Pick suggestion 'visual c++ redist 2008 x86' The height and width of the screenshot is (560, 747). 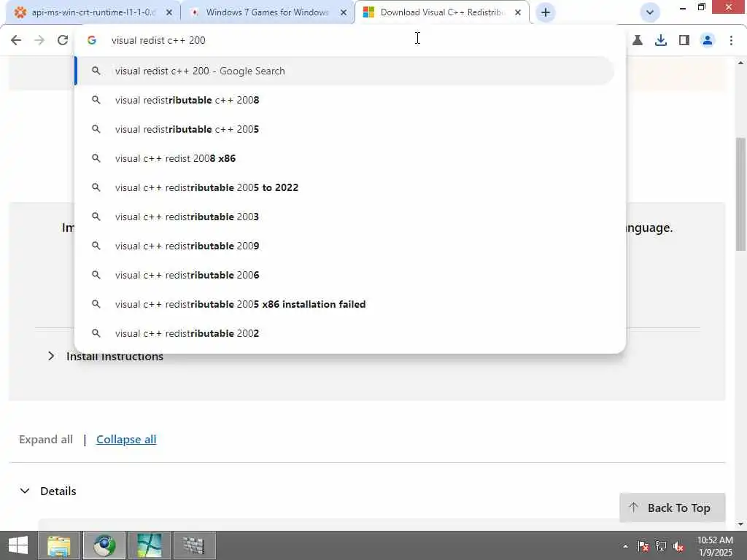345,158
